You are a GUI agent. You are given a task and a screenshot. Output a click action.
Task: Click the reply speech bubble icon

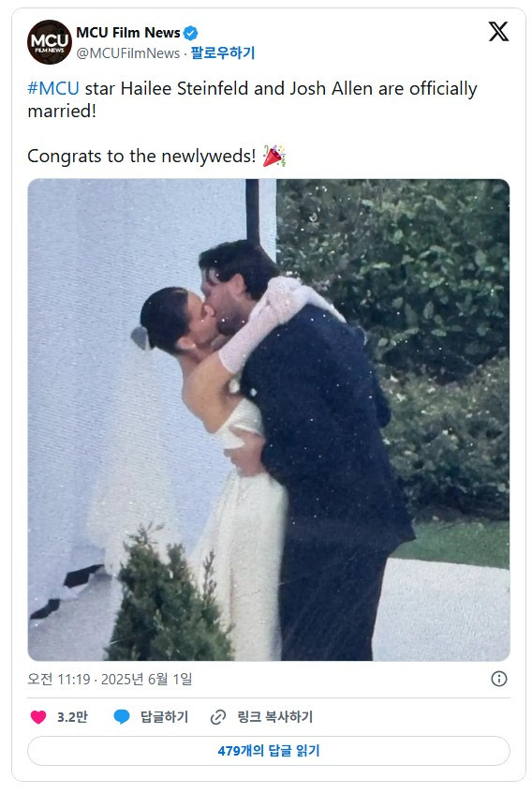tap(122, 716)
